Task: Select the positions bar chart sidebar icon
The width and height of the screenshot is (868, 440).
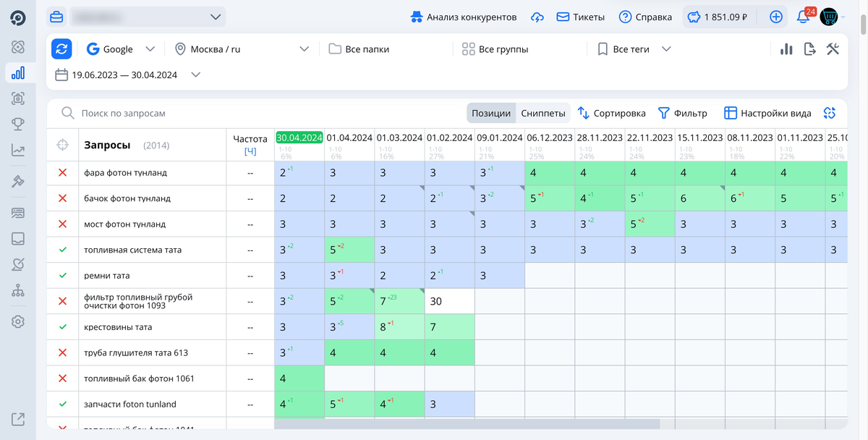Action: (18, 72)
